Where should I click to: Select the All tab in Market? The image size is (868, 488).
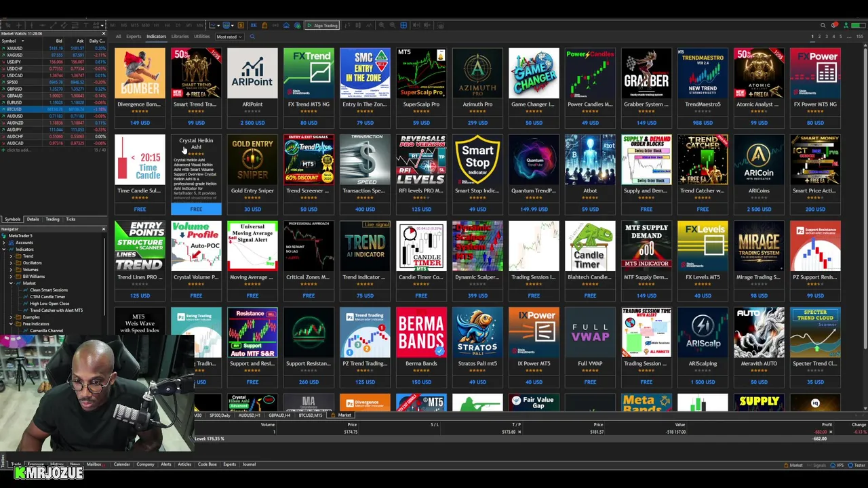(x=118, y=37)
